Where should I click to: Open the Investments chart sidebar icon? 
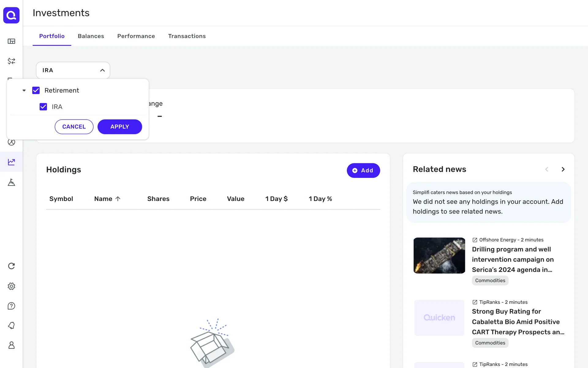(11, 162)
